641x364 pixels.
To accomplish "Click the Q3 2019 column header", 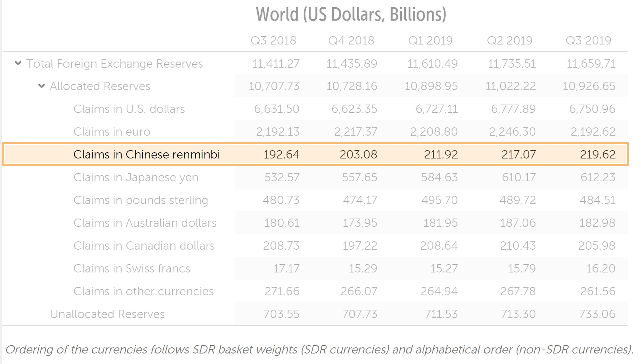I will (588, 41).
